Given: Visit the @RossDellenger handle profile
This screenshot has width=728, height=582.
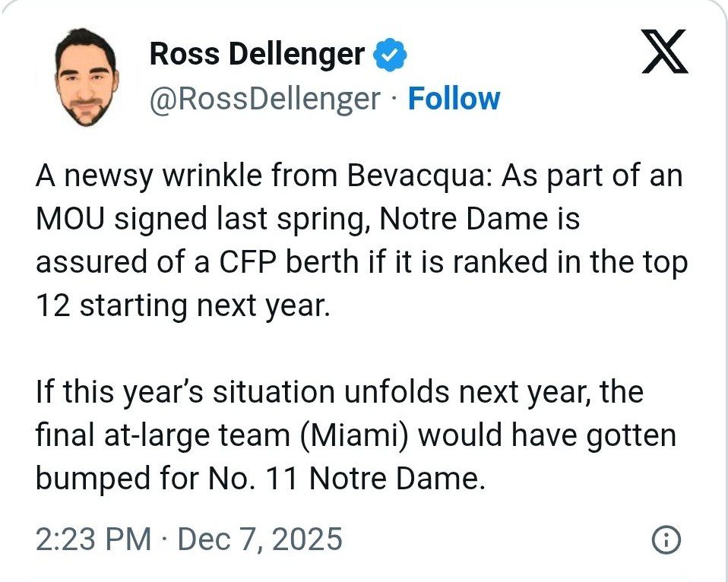Looking at the screenshot, I should [x=264, y=99].
